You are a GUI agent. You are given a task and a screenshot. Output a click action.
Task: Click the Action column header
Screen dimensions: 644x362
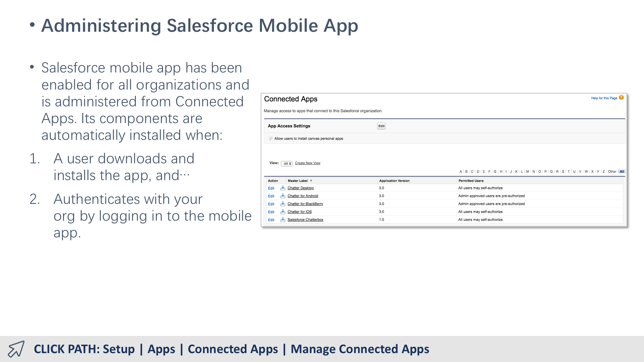pos(273,181)
